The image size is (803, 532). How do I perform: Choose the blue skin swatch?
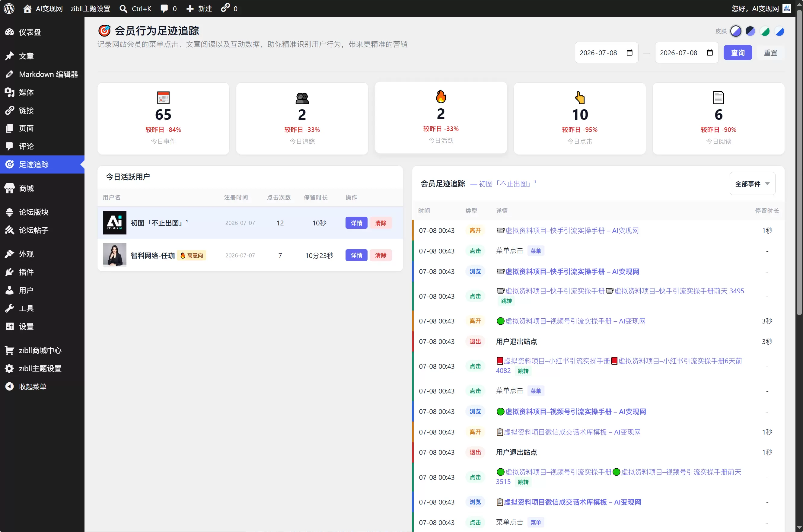click(779, 31)
